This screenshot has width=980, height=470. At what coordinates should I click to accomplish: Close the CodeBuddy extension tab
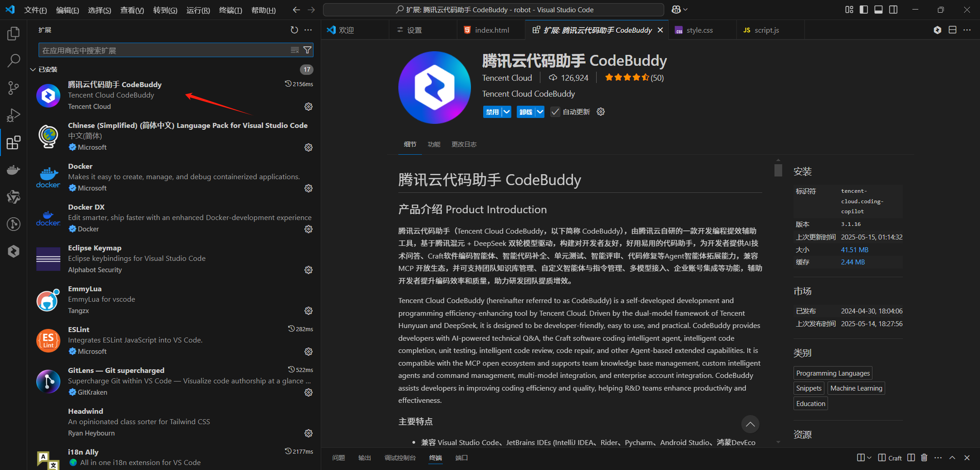[x=660, y=30]
